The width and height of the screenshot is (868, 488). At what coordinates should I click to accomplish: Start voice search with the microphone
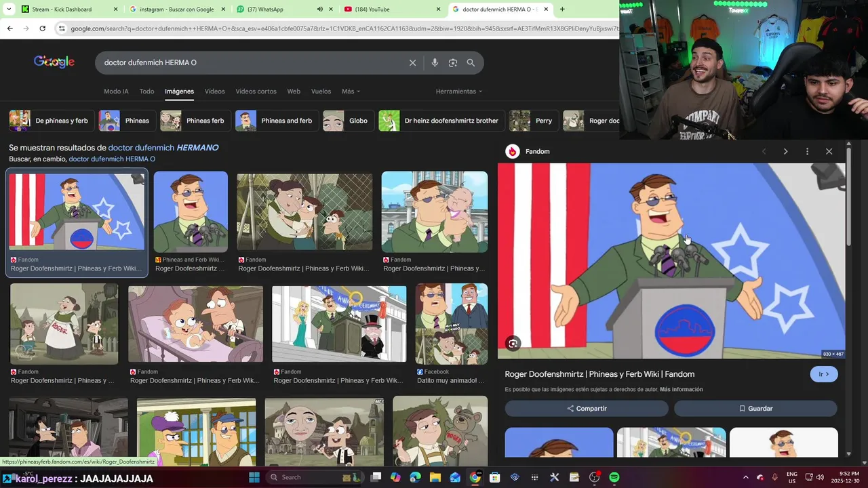point(435,62)
